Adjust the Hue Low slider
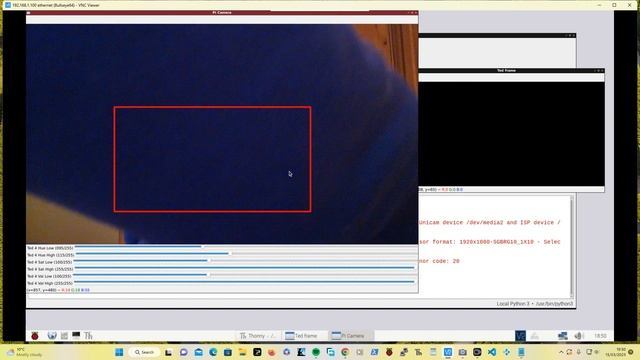The image size is (640, 360). pos(245,247)
